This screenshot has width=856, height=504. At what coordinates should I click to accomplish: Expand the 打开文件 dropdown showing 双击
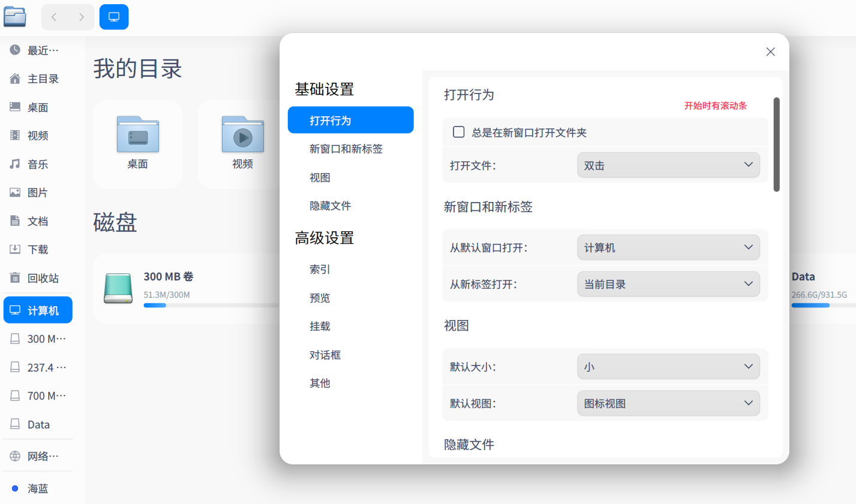click(x=668, y=165)
